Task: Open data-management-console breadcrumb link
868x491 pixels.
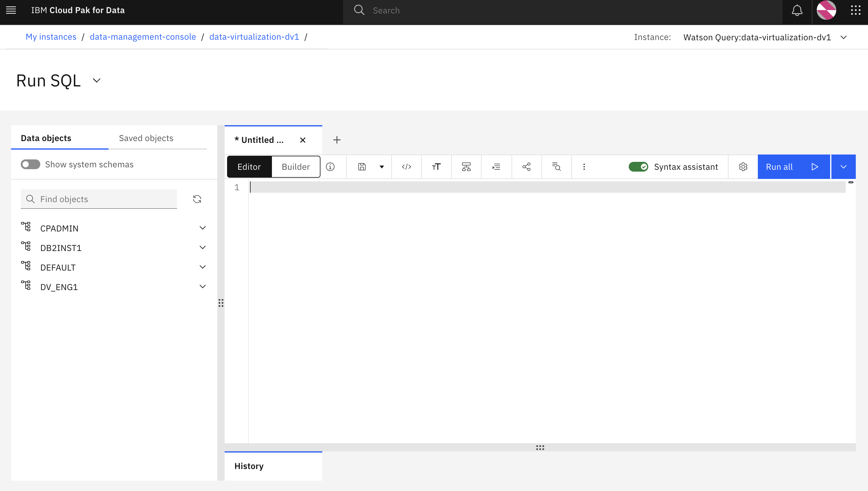Action: (143, 37)
